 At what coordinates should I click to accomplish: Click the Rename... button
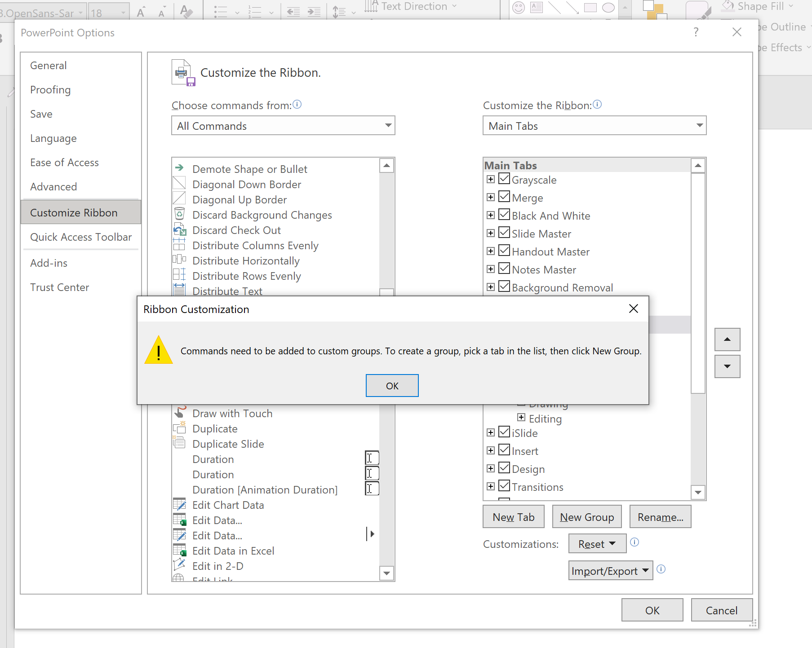pos(661,517)
